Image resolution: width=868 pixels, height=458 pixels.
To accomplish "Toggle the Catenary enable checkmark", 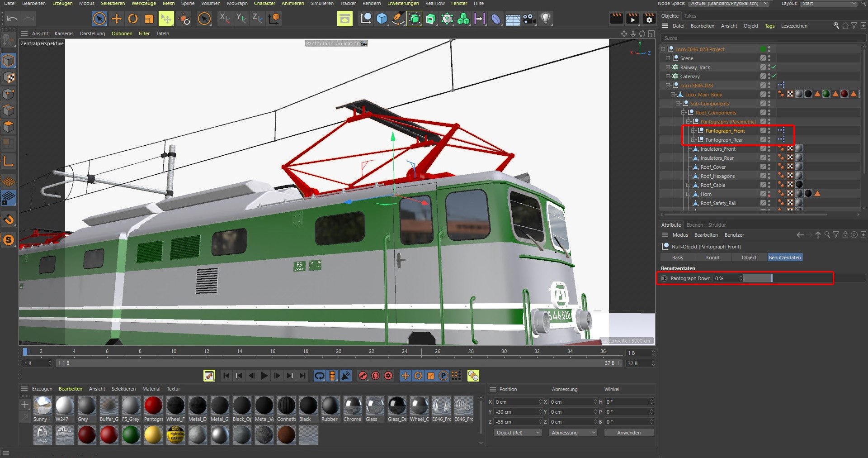I will pyautogui.click(x=774, y=76).
